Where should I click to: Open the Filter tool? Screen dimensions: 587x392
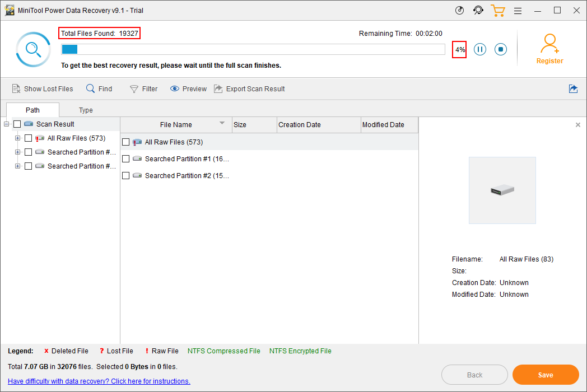144,88
